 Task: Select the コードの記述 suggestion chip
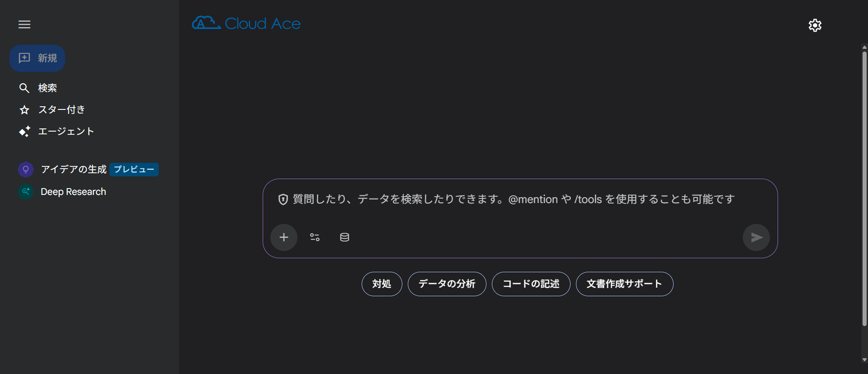[x=531, y=284]
